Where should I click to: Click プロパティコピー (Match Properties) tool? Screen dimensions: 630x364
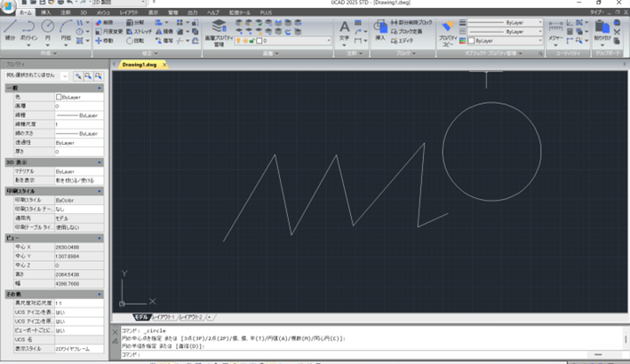click(448, 34)
